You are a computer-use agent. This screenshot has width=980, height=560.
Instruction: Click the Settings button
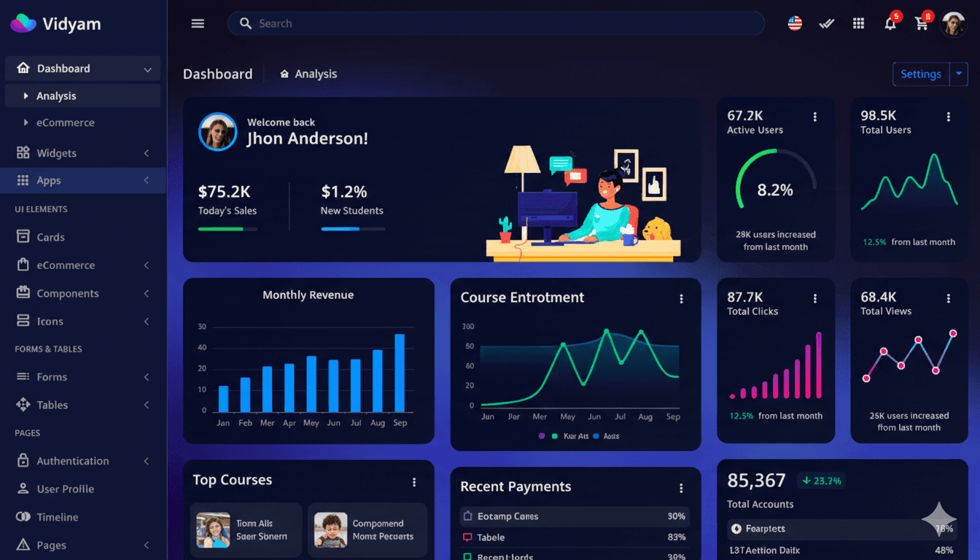(x=921, y=74)
